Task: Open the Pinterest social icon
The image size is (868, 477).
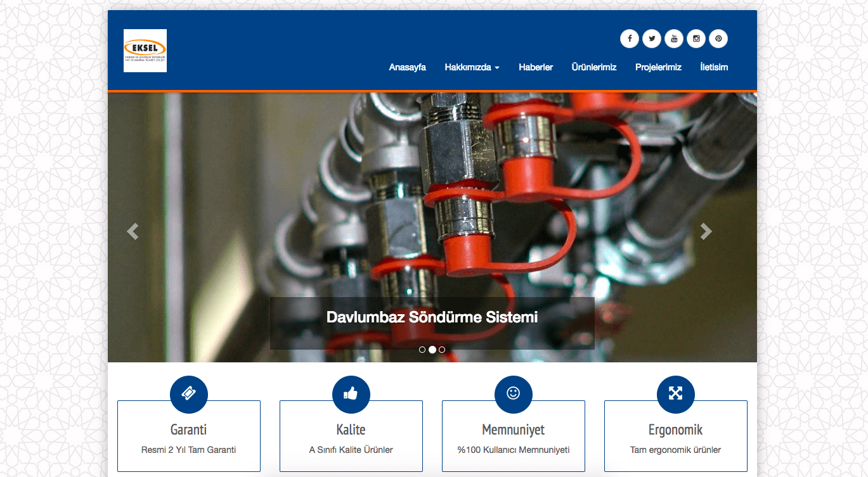Action: [718, 39]
